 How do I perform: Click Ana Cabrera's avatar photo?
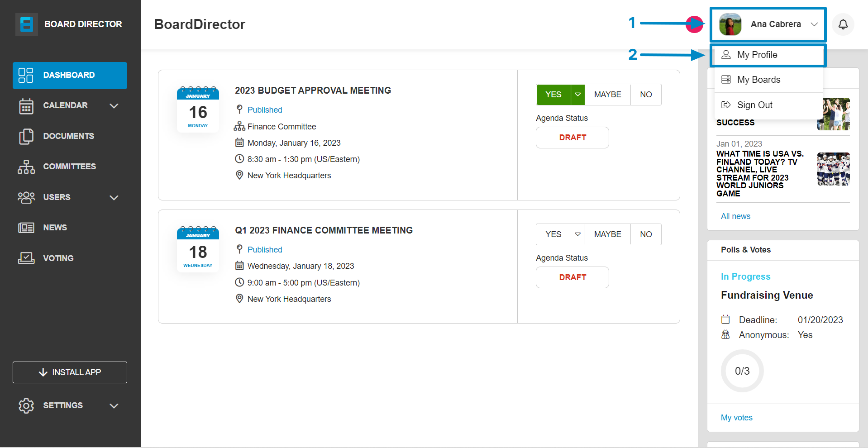click(730, 24)
